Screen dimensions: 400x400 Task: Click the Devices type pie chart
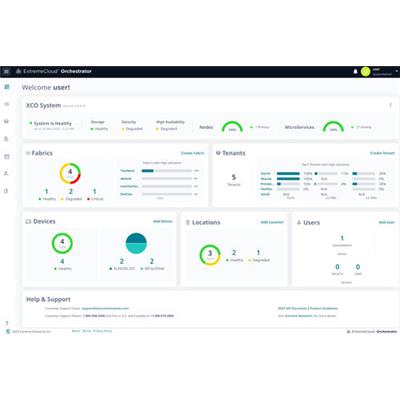click(136, 243)
